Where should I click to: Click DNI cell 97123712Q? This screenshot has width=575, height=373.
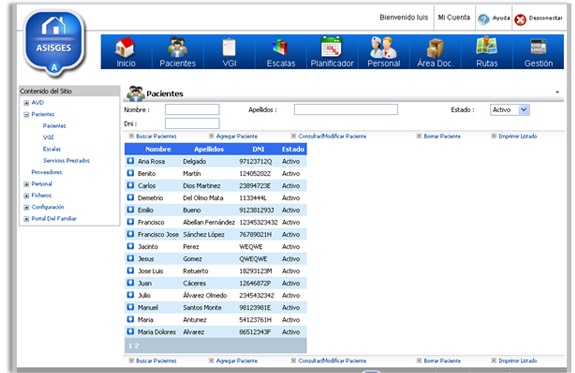[256, 161]
